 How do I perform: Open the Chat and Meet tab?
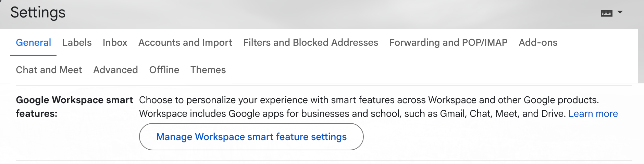(x=49, y=70)
